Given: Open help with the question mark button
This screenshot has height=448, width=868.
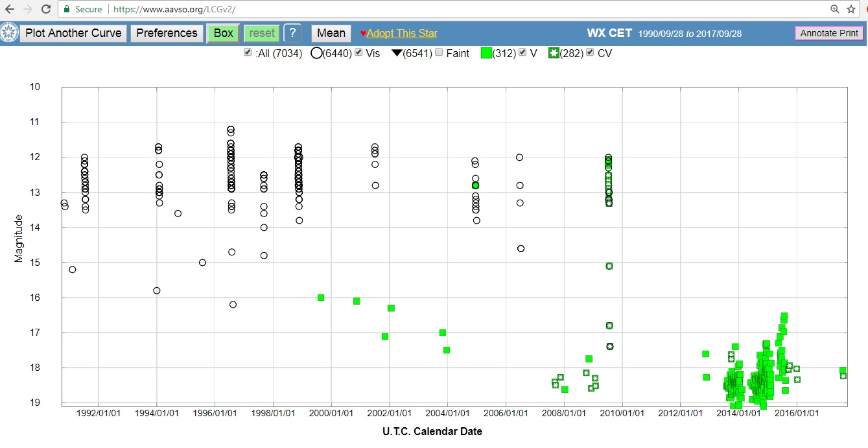Looking at the screenshot, I should tap(292, 33).
